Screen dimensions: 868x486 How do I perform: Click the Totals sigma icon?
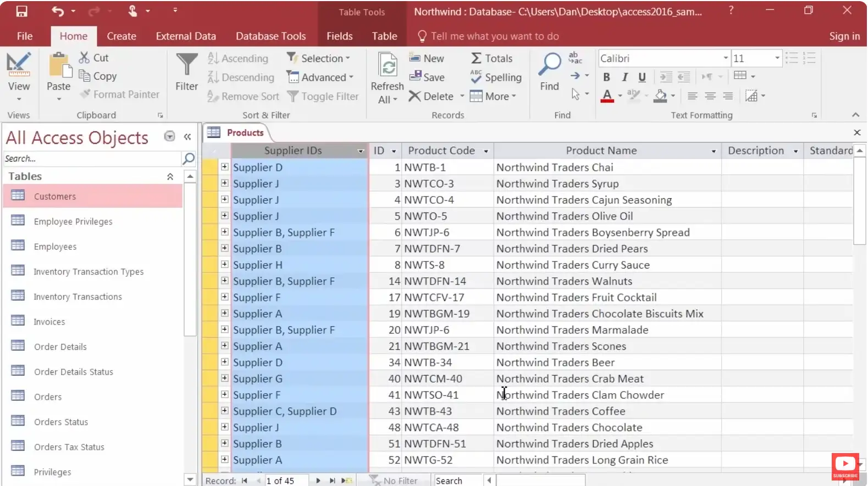click(476, 58)
